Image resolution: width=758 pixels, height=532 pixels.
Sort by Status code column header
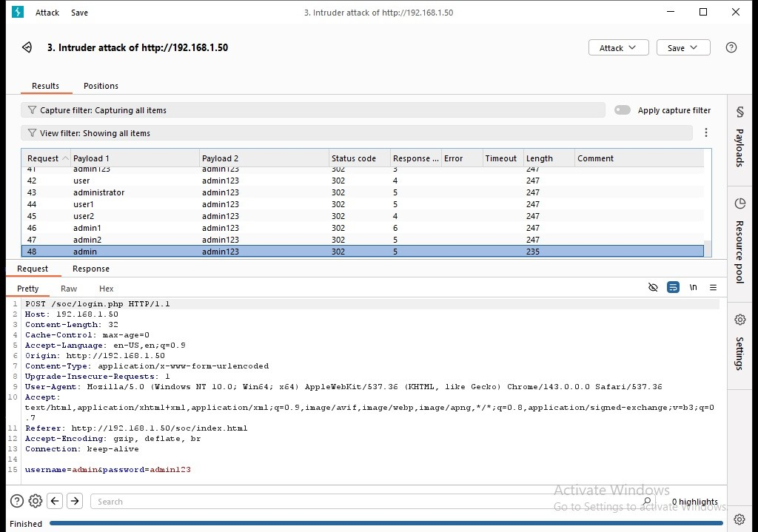pos(359,158)
